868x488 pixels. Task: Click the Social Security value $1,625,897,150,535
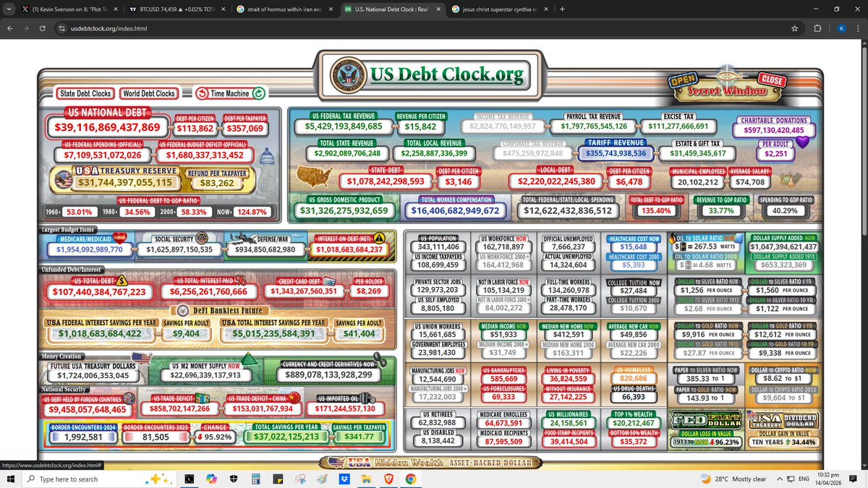pos(178,249)
